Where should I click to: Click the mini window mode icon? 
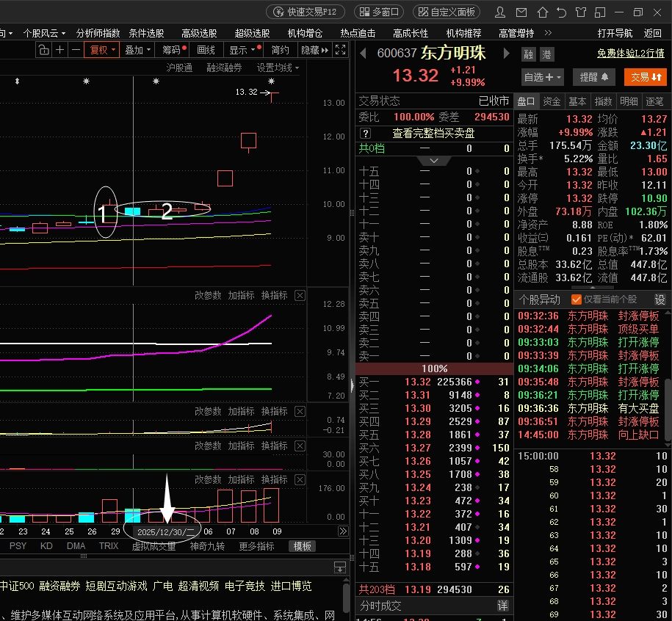tap(600, 12)
